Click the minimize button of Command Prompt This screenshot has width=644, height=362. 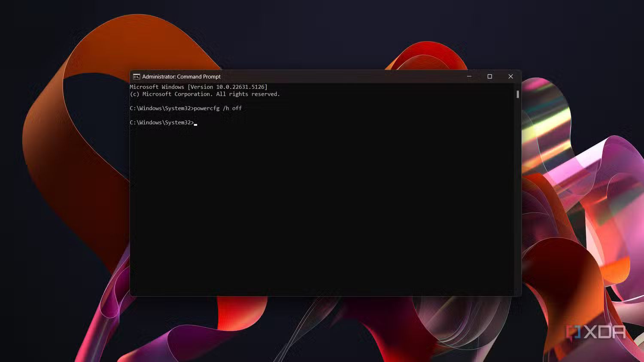[x=469, y=76]
